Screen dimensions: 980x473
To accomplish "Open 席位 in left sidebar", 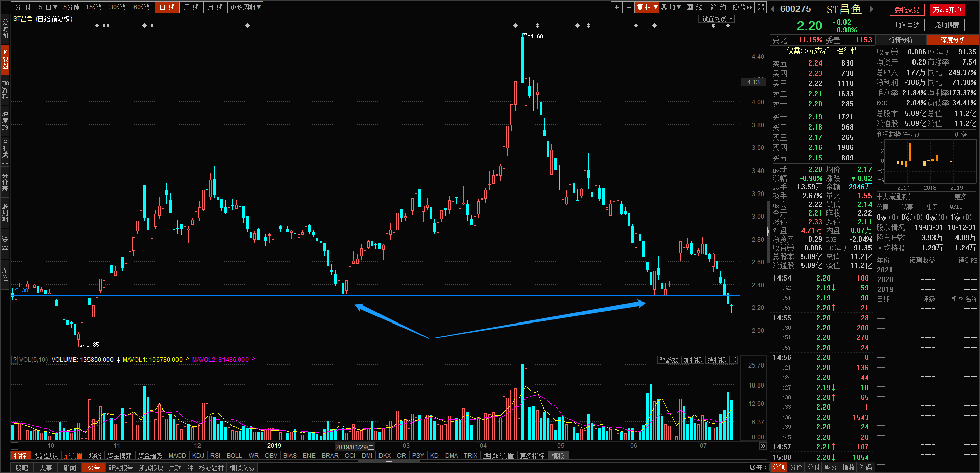I will [x=5, y=274].
